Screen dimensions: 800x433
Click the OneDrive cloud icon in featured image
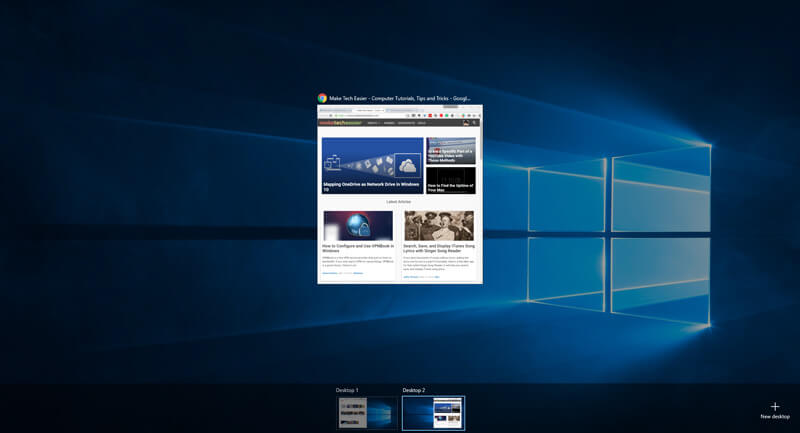pos(408,166)
